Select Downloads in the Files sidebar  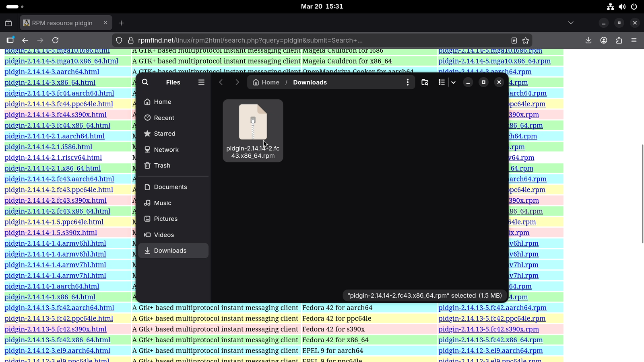(173, 251)
